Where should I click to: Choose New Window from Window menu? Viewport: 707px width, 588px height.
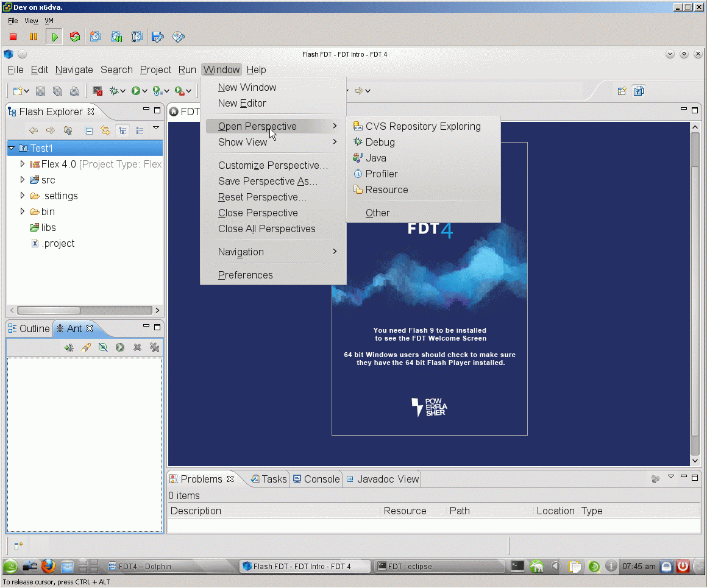[x=247, y=88]
